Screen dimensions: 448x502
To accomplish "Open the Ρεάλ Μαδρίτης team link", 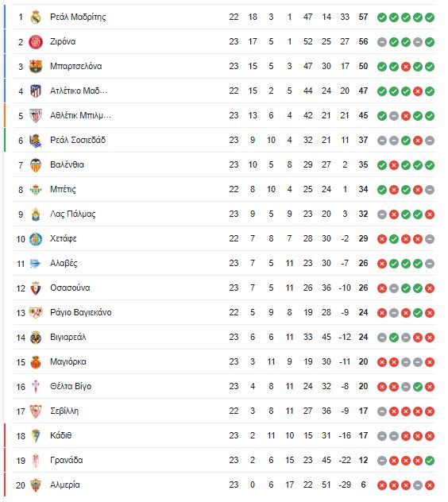I will (78, 17).
